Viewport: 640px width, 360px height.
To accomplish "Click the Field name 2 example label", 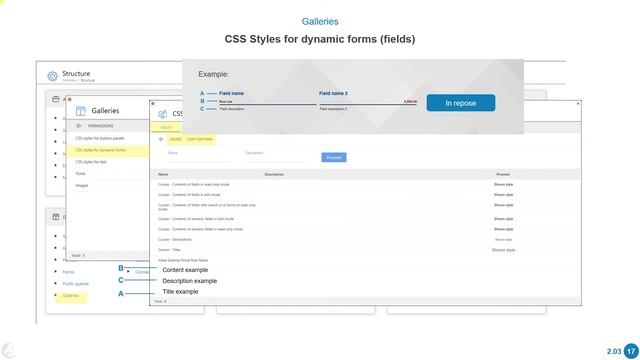I will pyautogui.click(x=333, y=93).
